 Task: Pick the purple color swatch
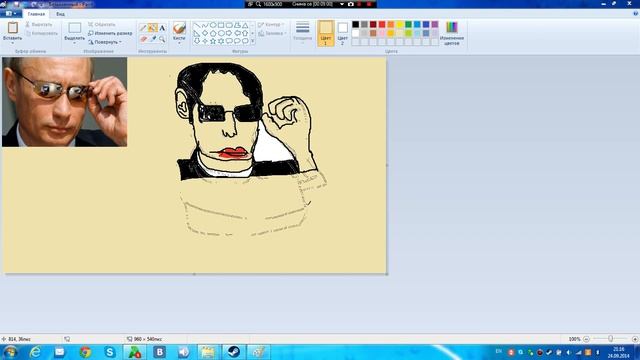coord(435,24)
